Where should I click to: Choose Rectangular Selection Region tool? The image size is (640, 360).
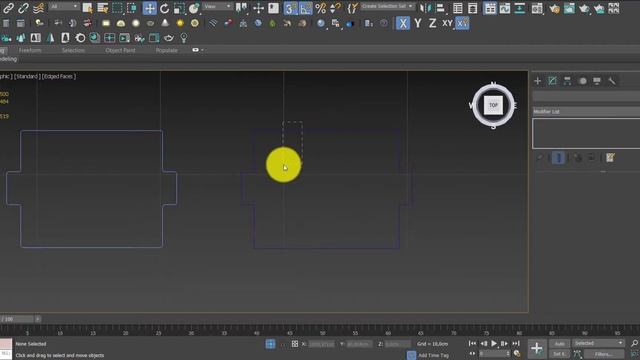[x=117, y=8]
